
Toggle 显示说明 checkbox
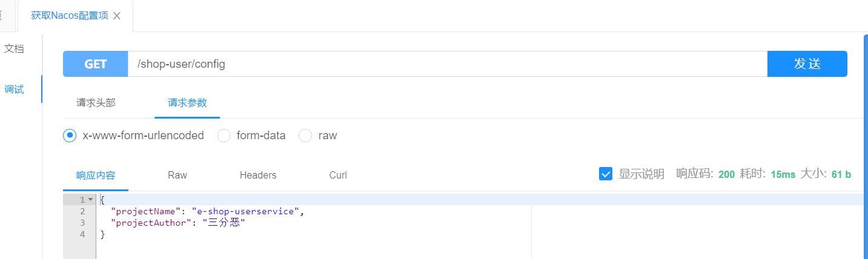[605, 174]
